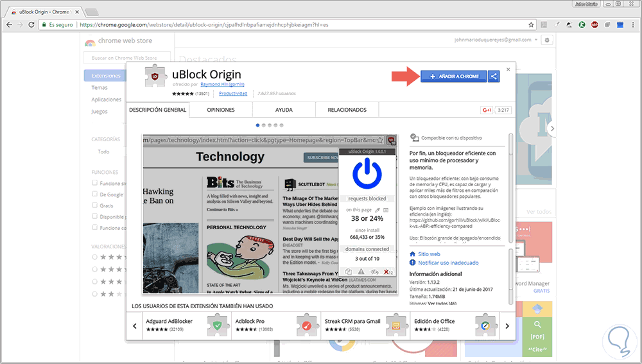Click the Notificar uso inadecuado link
642x364 pixels.
click(x=448, y=263)
